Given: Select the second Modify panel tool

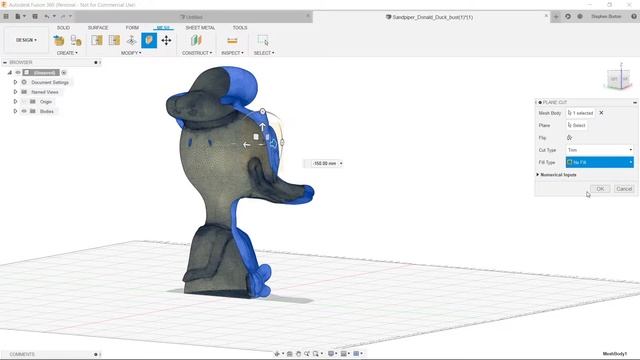Looking at the screenshot, I should [x=114, y=40].
